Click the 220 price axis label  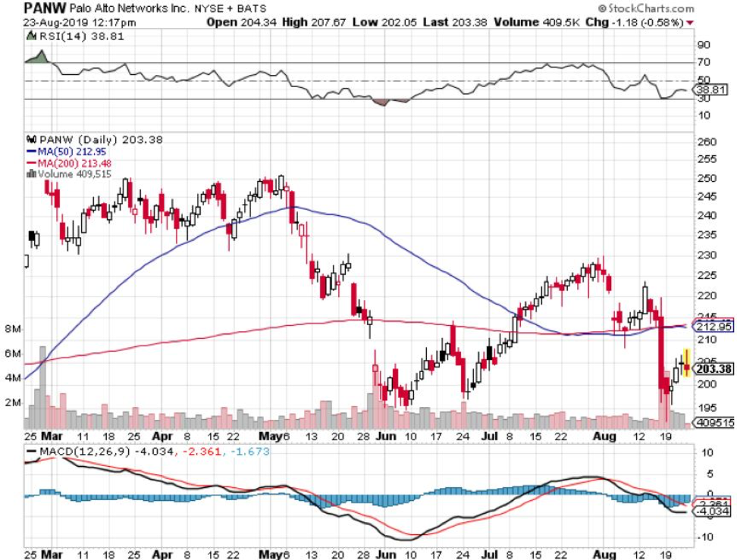coord(707,296)
